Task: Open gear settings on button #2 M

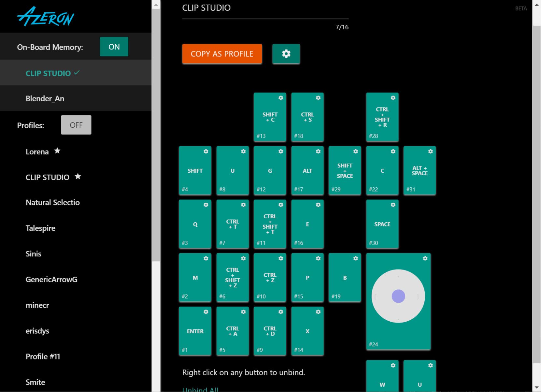Action: tap(206, 258)
